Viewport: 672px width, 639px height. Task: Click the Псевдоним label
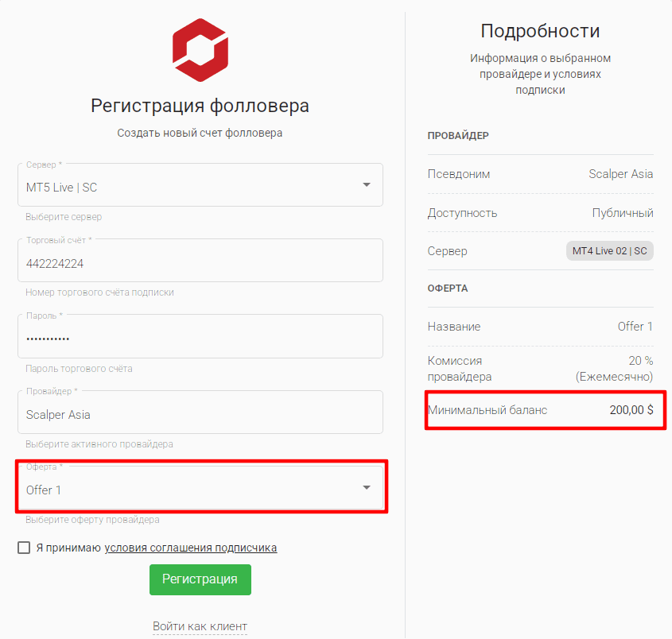tap(459, 174)
